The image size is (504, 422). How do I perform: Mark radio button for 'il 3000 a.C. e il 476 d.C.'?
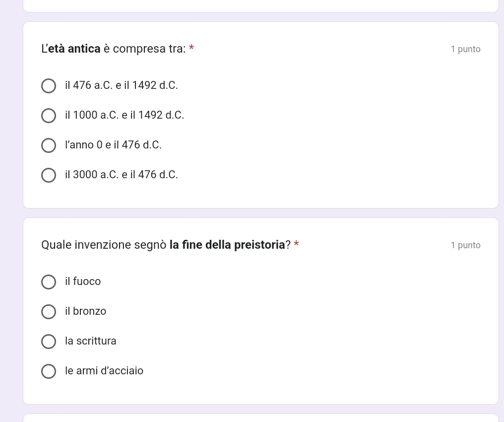tap(49, 175)
